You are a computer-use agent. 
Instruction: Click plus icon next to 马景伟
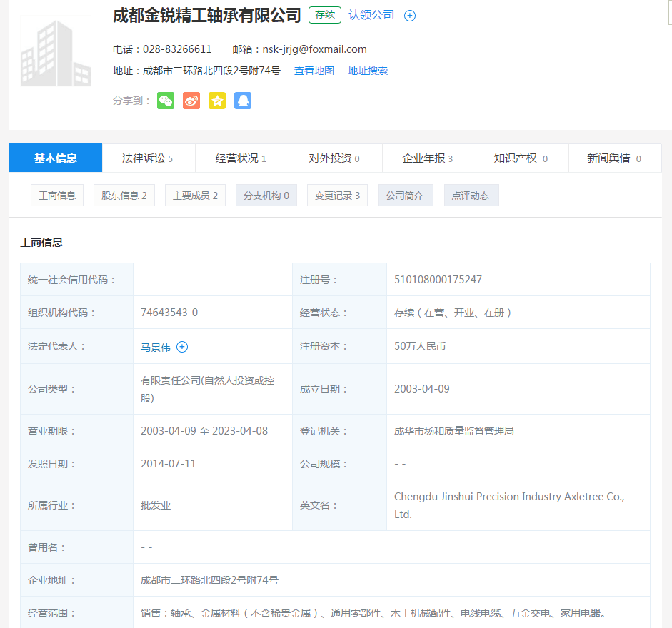click(182, 347)
